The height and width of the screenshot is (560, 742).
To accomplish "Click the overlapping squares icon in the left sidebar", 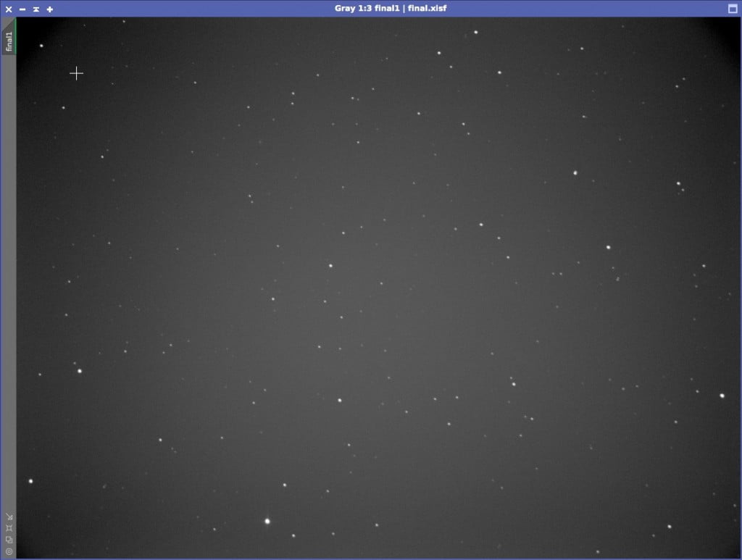I will click(x=9, y=540).
